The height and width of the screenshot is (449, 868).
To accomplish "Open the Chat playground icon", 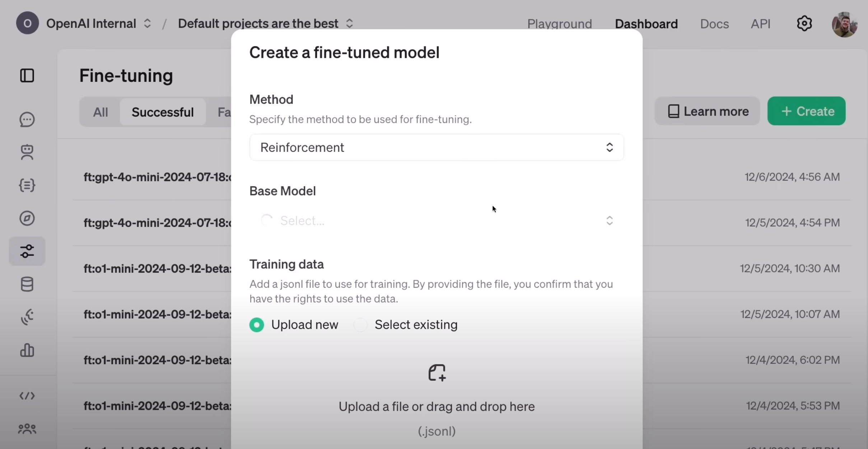I will [x=27, y=120].
